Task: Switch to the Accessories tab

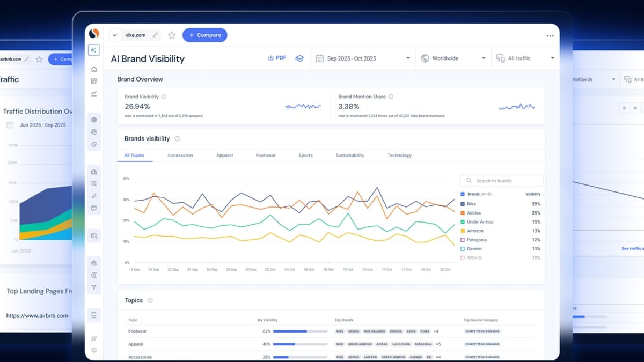Action: [x=180, y=156]
